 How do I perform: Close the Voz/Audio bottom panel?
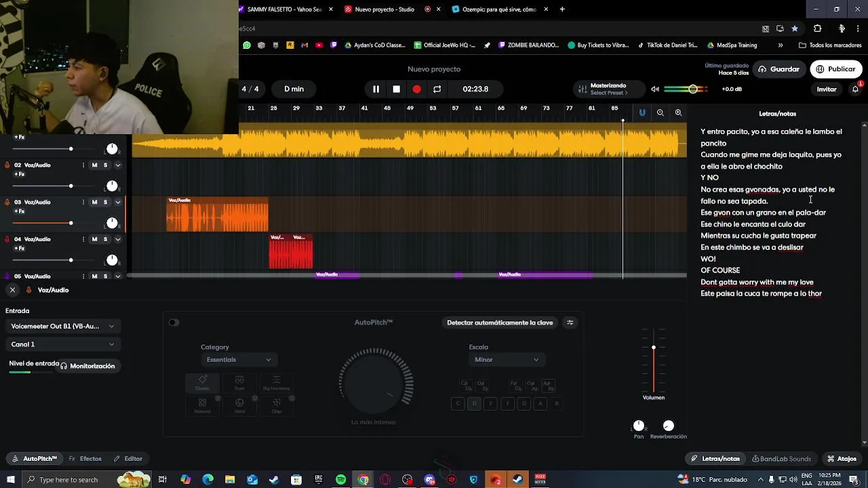(12, 290)
